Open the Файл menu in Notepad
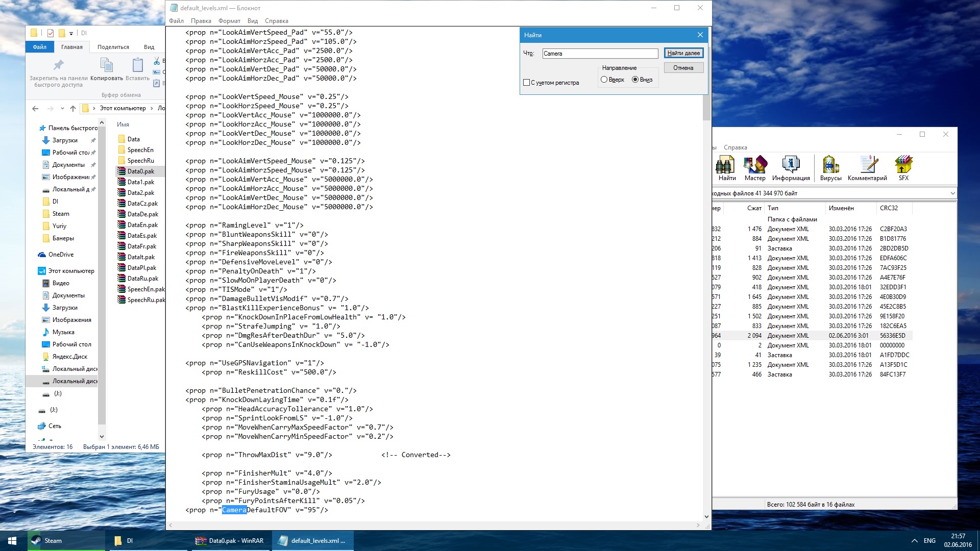 (176, 21)
